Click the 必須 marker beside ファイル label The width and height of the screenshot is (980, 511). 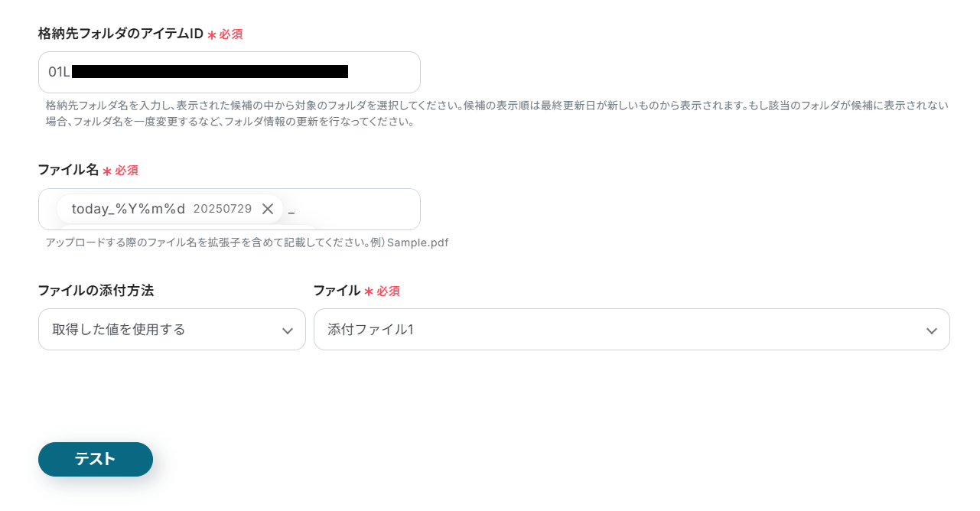[388, 291]
